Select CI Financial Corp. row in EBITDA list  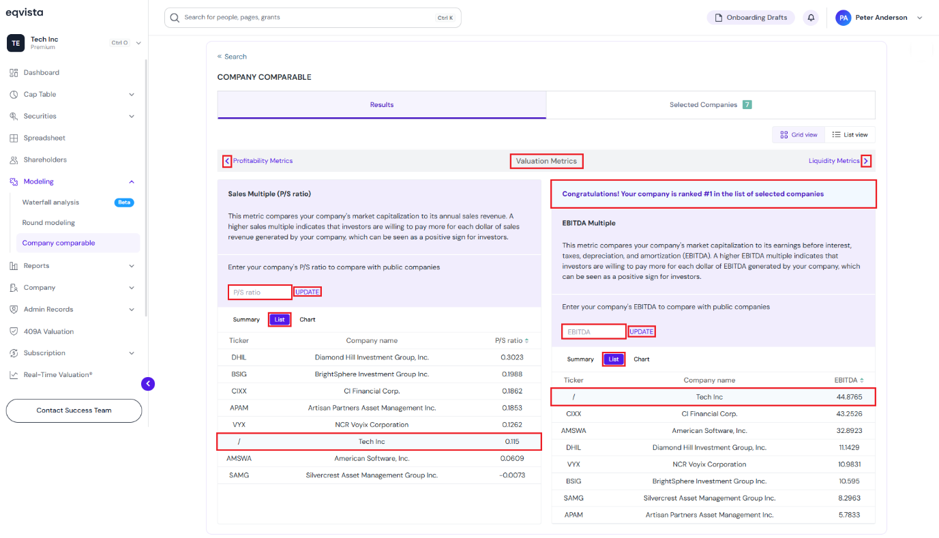click(x=713, y=414)
